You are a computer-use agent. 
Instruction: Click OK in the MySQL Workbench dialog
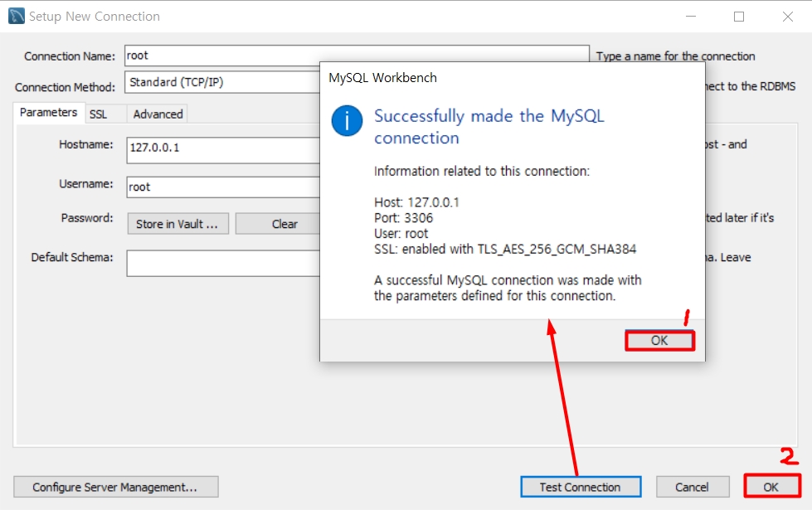coord(659,340)
